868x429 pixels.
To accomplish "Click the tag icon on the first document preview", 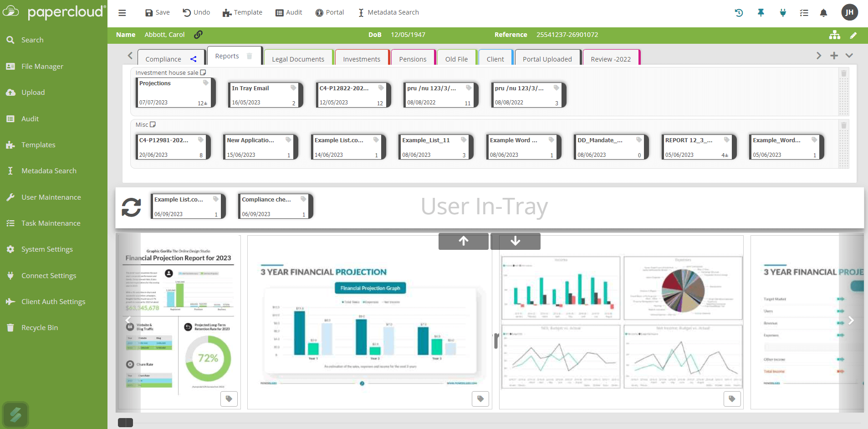I will 229,398.
